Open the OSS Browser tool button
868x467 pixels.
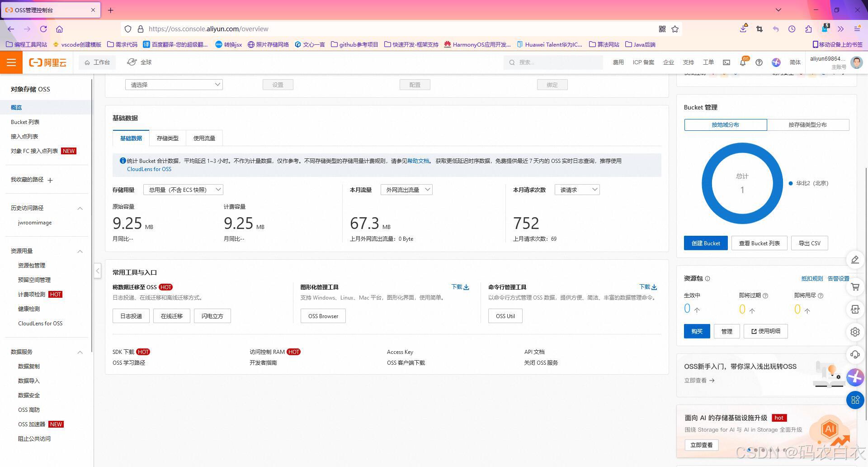pos(323,316)
